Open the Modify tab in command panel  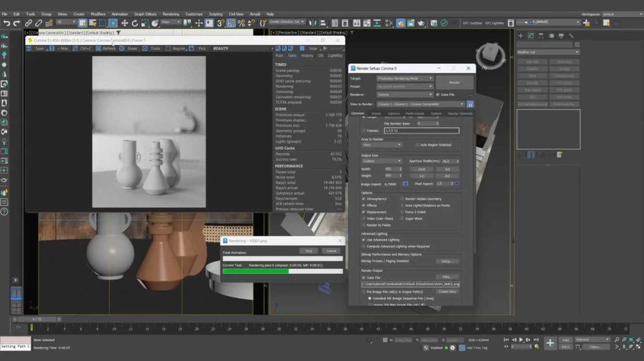(531, 35)
